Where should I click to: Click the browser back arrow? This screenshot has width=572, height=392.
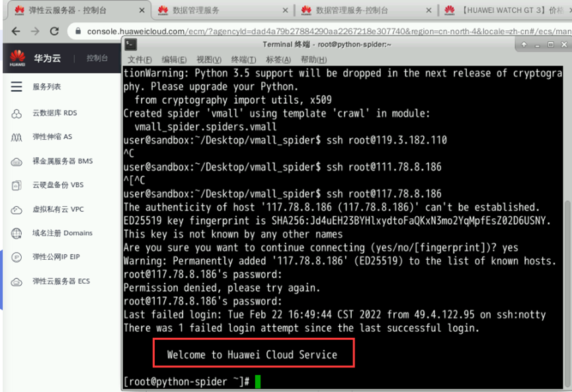(x=16, y=31)
